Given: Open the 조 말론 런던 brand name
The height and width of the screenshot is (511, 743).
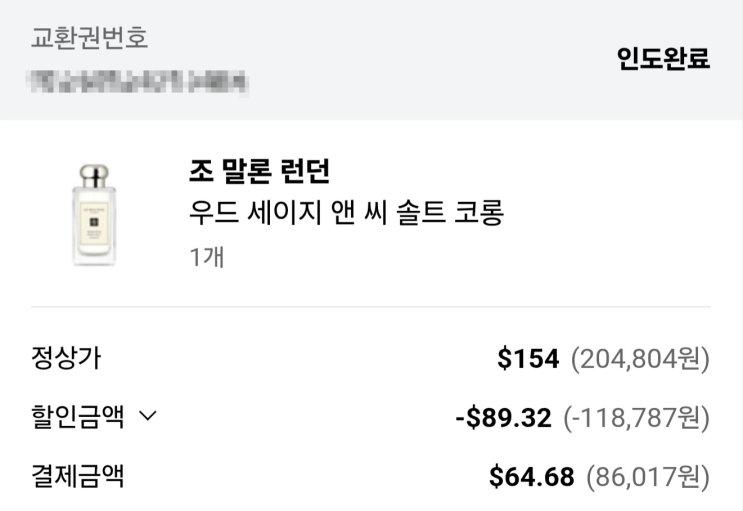Looking at the screenshot, I should coord(259,171).
